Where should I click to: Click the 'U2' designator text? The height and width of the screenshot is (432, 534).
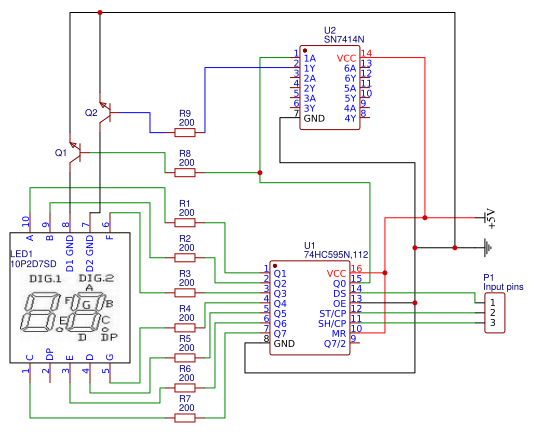[330, 31]
